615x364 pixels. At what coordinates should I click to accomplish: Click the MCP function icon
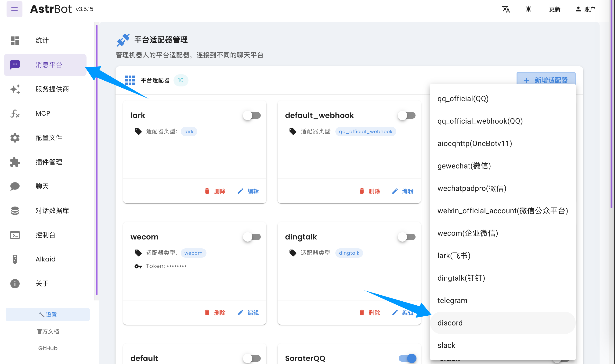pyautogui.click(x=15, y=113)
